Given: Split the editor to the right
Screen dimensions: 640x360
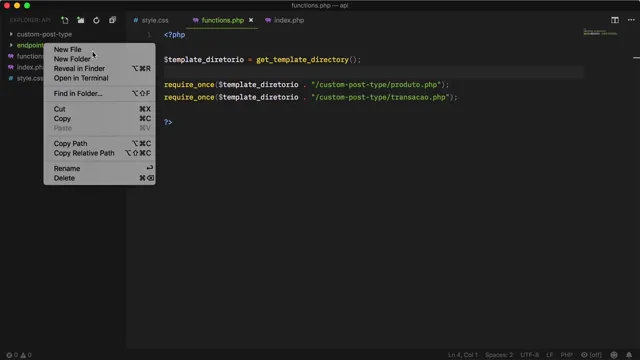Looking at the screenshot, I should [615, 20].
